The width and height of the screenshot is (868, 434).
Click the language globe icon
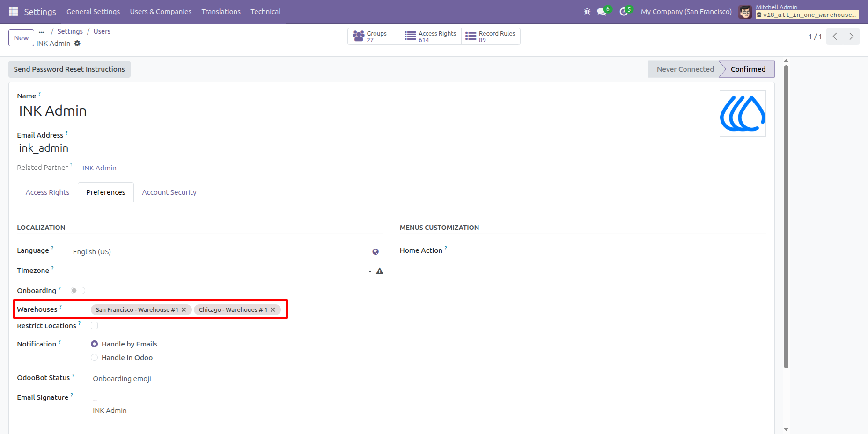(375, 252)
